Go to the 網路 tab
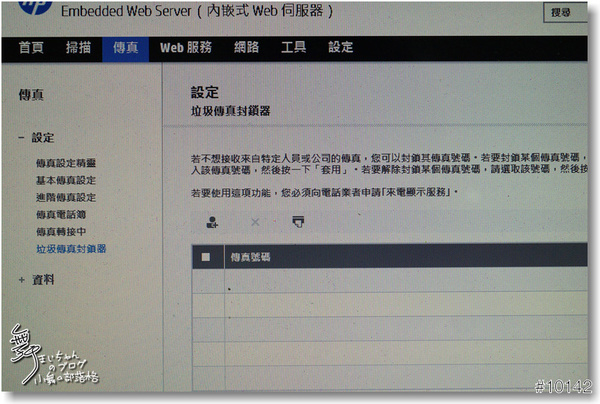This screenshot has height=404, width=600. click(x=246, y=47)
